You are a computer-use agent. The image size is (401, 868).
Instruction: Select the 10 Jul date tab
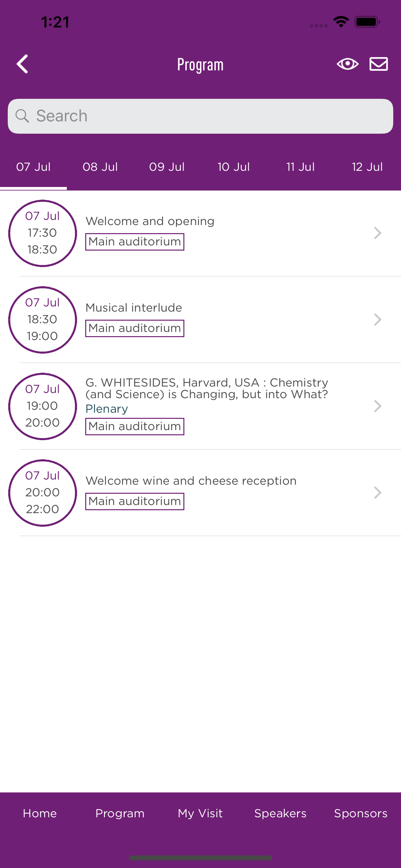tap(233, 167)
